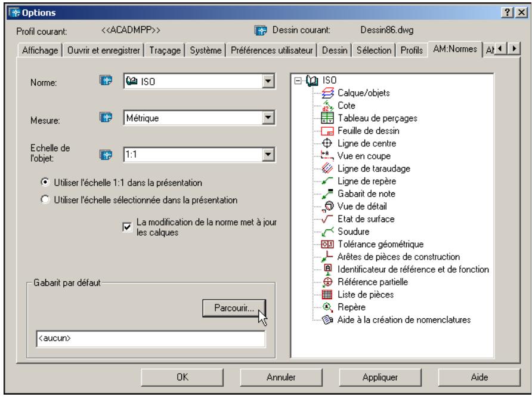Click the Cote dimension icon
Viewport: 532px width, 397px height.
coord(327,106)
